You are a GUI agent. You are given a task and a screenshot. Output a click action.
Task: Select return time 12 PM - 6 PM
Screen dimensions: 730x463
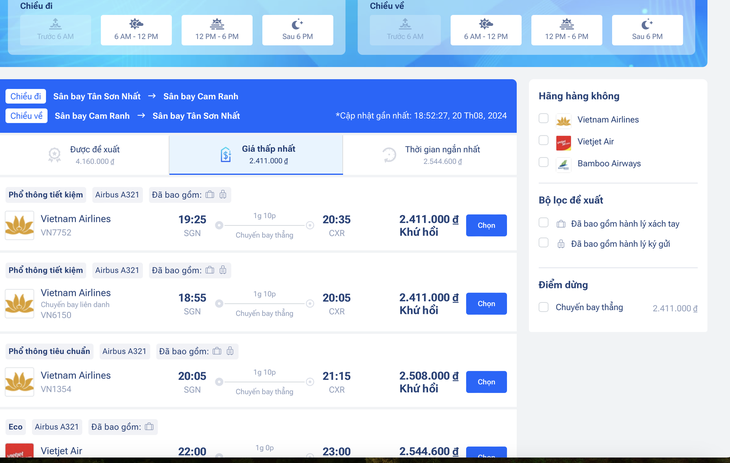pos(567,30)
